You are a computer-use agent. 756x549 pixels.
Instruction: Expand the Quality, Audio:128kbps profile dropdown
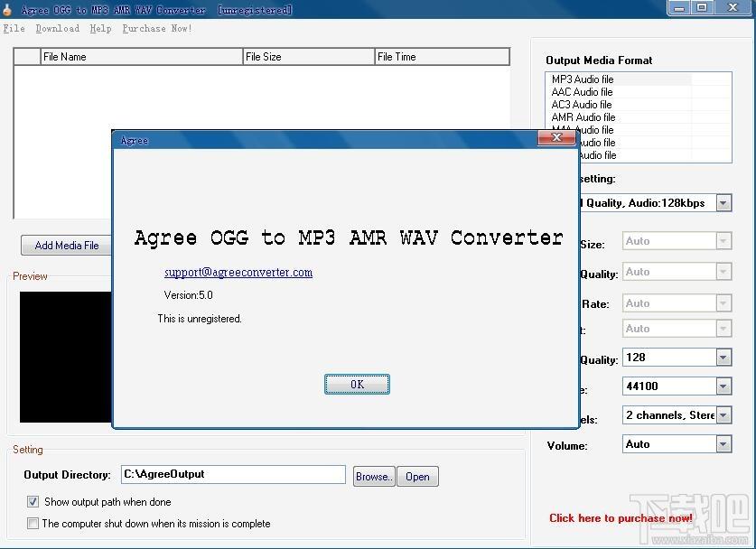723,203
